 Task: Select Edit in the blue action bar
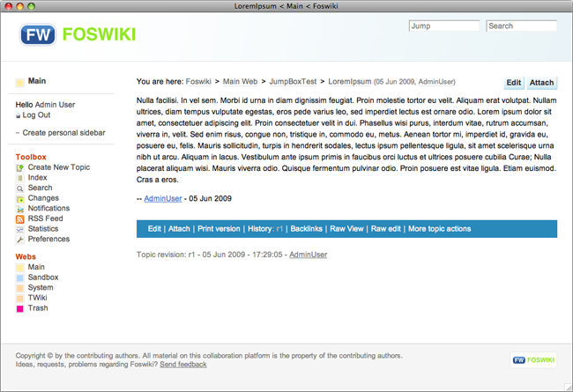pyautogui.click(x=154, y=229)
